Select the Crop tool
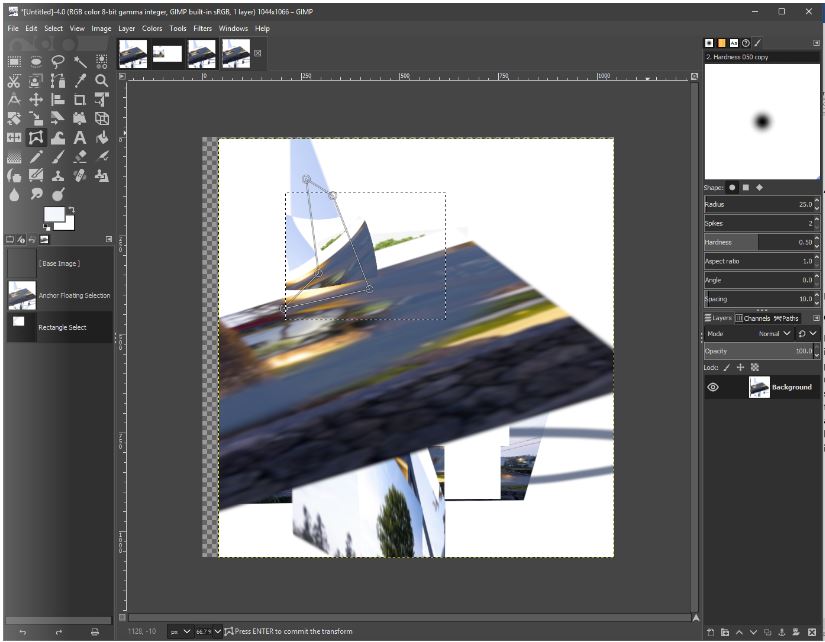The height and width of the screenshot is (642, 825). (x=80, y=99)
